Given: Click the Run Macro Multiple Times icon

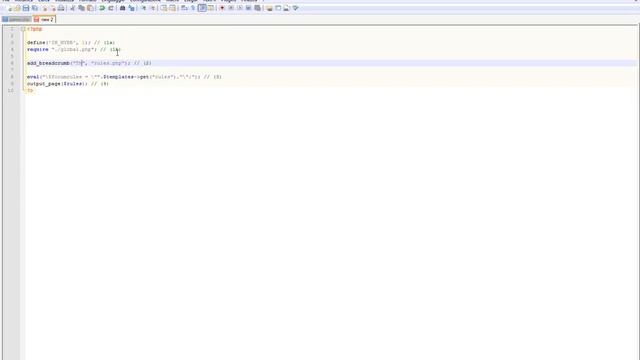Looking at the screenshot, I should pos(248,8).
